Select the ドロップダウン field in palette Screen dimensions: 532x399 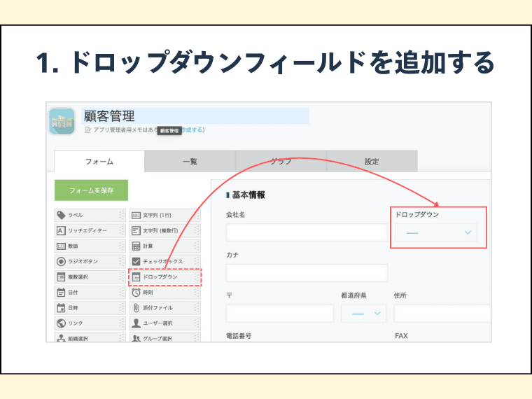click(x=162, y=277)
